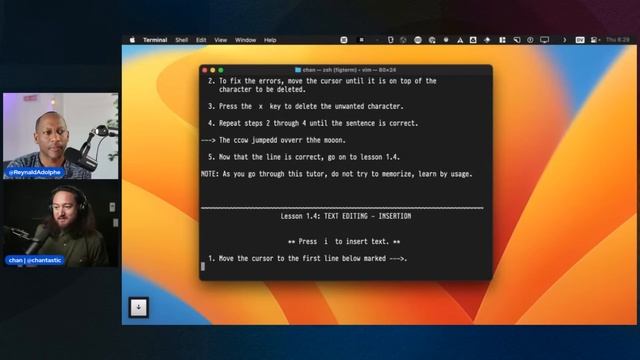Select the chan webcam thumbnail
Image resolution: width=640 pixels, height=360 pixels.
[61, 224]
